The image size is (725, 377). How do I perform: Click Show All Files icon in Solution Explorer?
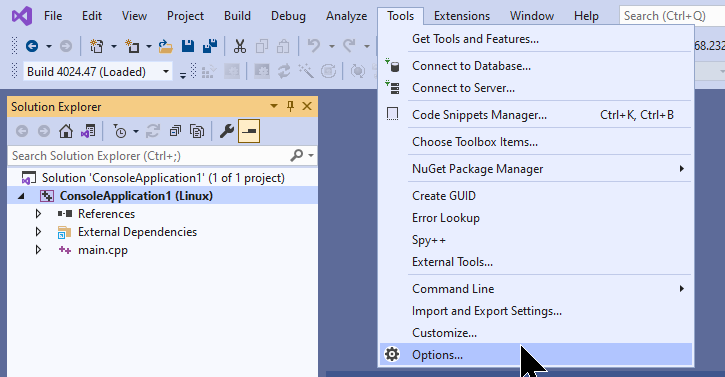[x=197, y=131]
